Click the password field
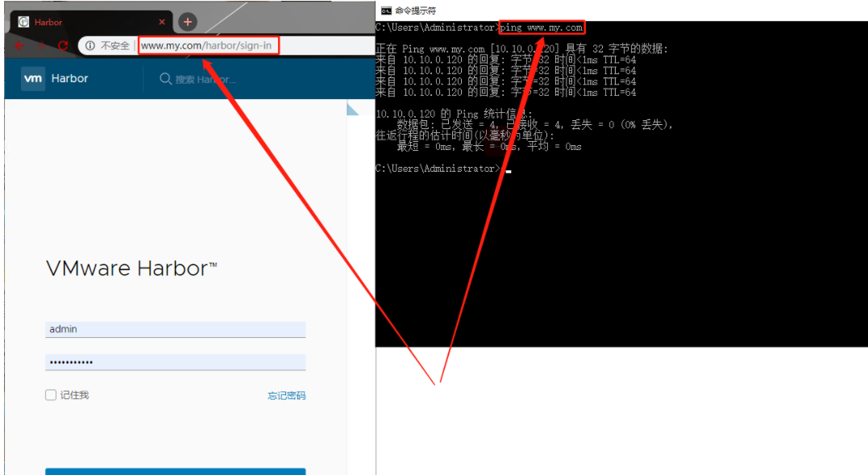 pyautogui.click(x=176, y=362)
